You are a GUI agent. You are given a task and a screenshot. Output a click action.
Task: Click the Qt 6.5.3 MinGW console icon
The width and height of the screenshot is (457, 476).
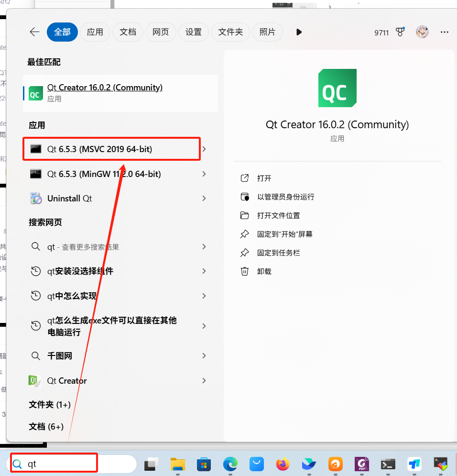click(x=35, y=174)
